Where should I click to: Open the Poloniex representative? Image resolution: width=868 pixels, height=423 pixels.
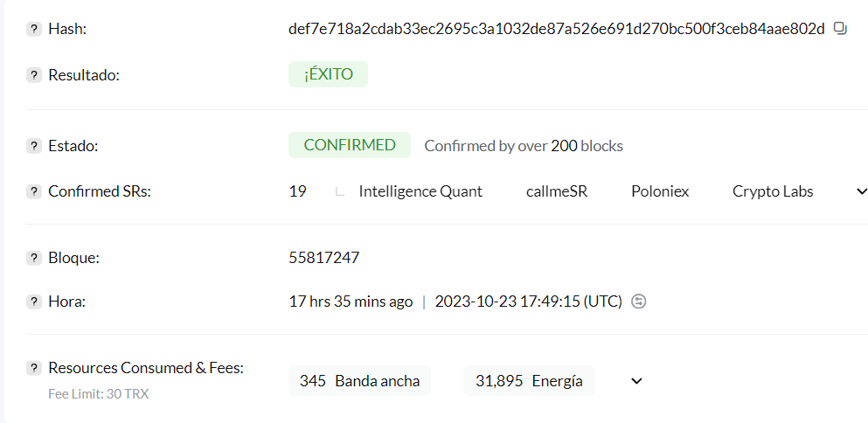(659, 191)
